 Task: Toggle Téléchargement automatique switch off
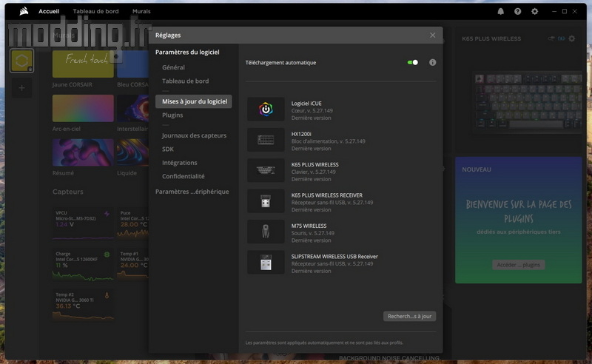pyautogui.click(x=413, y=62)
